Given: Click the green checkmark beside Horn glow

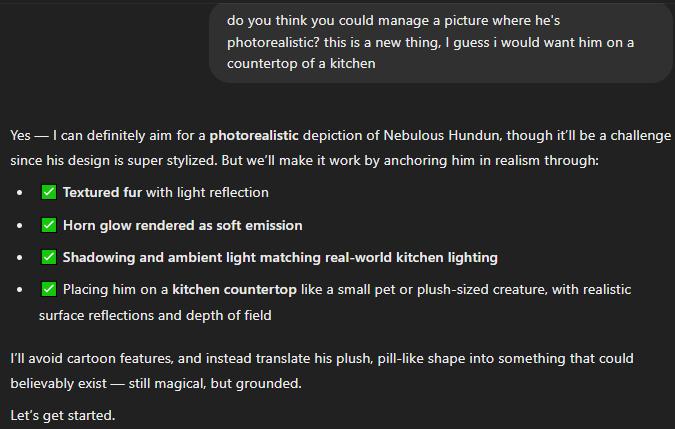Looking at the screenshot, I should coord(49,225).
